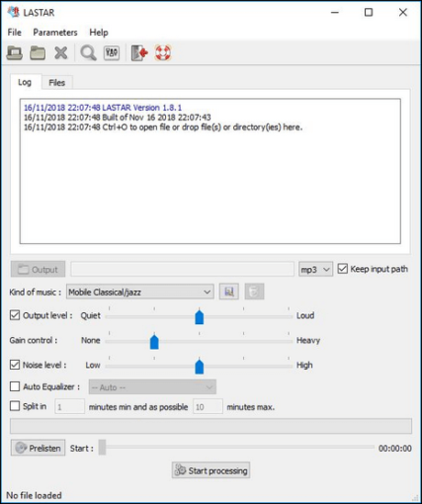Image resolution: width=422 pixels, height=504 pixels.
Task: Click the open file toolbar icon
Action: pyautogui.click(x=15, y=53)
